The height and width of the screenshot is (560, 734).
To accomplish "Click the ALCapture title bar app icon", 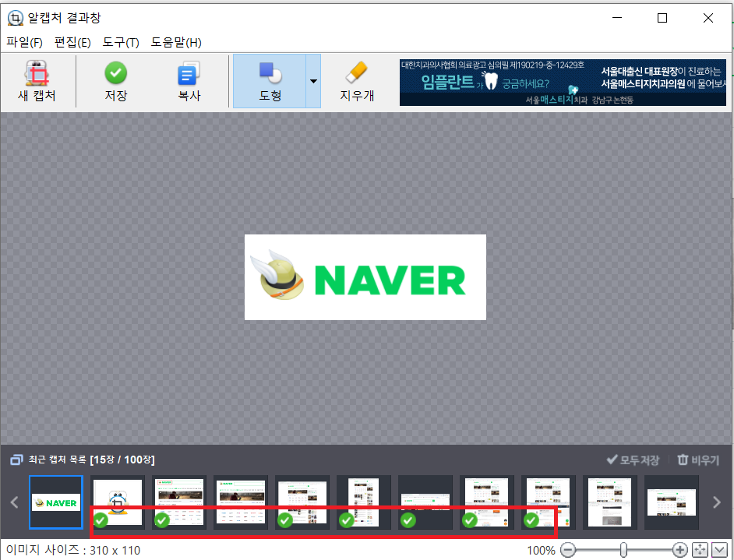I will (16, 18).
